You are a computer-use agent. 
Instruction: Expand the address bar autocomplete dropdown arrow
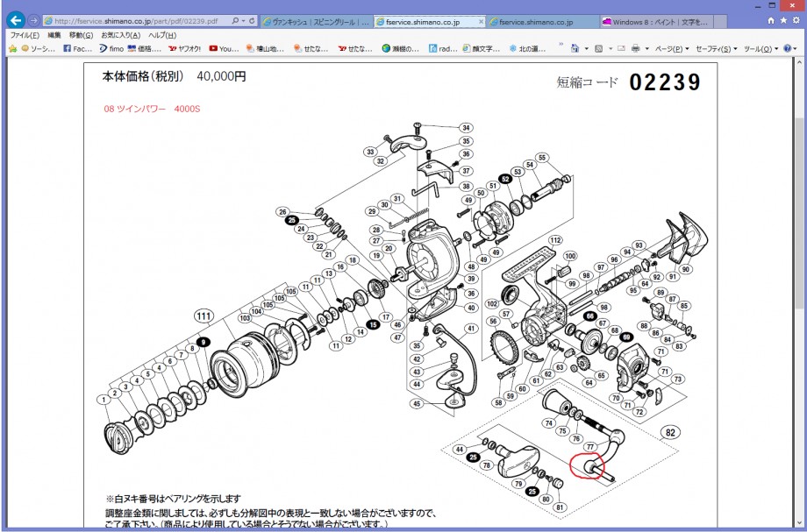coord(243,21)
